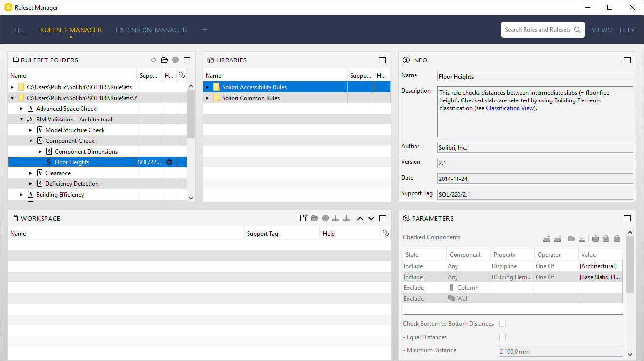The width and height of the screenshot is (644, 361).
Task: Open filter file icon in Parameters toolbar
Action: coord(571,239)
